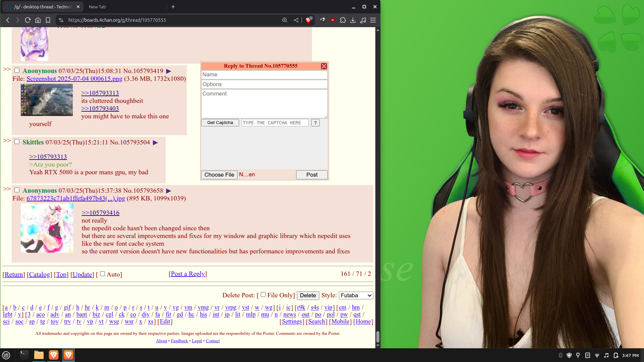
Task: Click the Get Captcha button
Action: tap(220, 123)
